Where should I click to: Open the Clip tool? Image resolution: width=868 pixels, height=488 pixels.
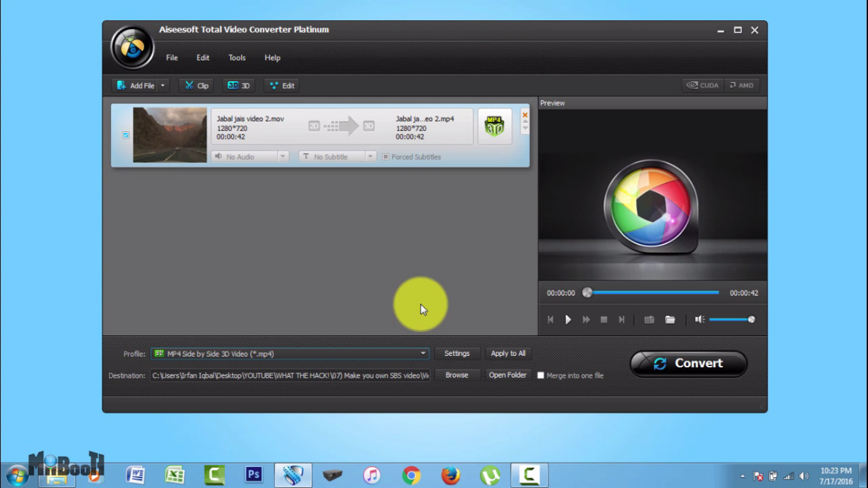point(196,86)
